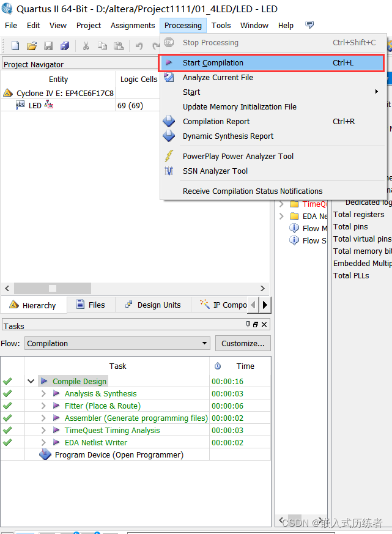This screenshot has height=534, width=392.
Task: Click the Total PLLs row label
Action: click(x=351, y=275)
